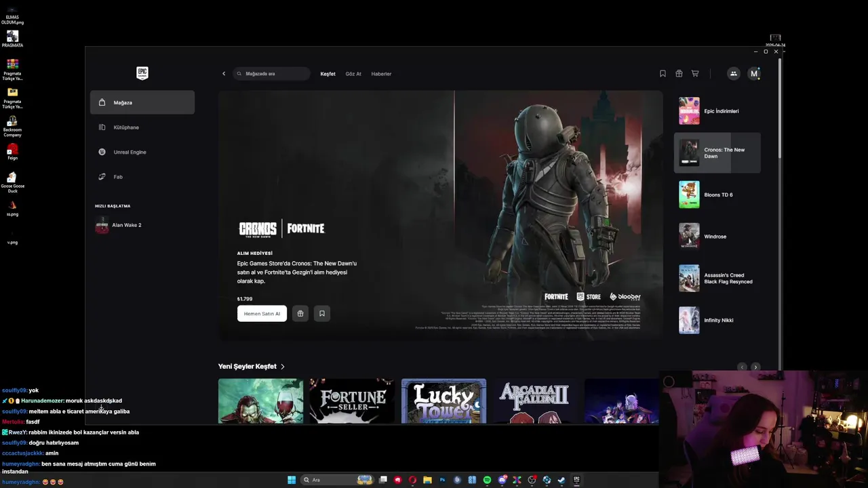Open OBS Studio from the taskbar

[532, 480]
